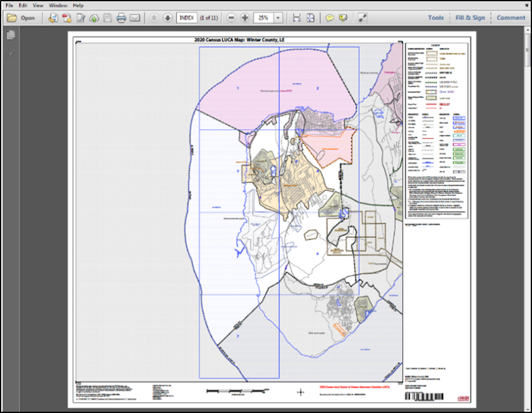Click the page number INDEX field
Viewport: 532px width, 413px height.
click(186, 18)
